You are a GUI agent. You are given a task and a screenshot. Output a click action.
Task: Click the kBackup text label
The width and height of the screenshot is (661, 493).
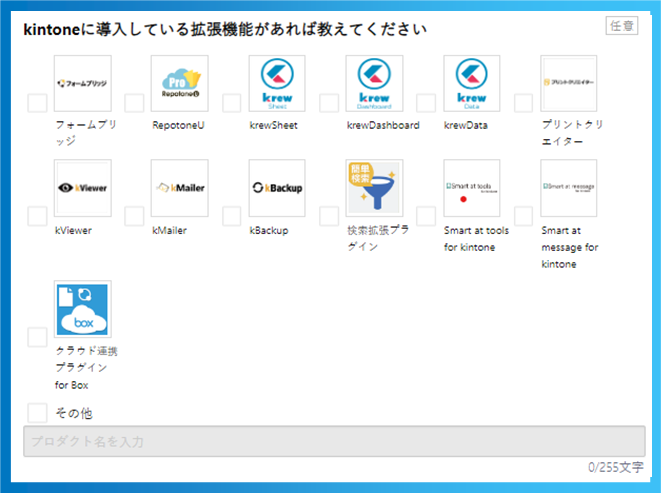[269, 230]
